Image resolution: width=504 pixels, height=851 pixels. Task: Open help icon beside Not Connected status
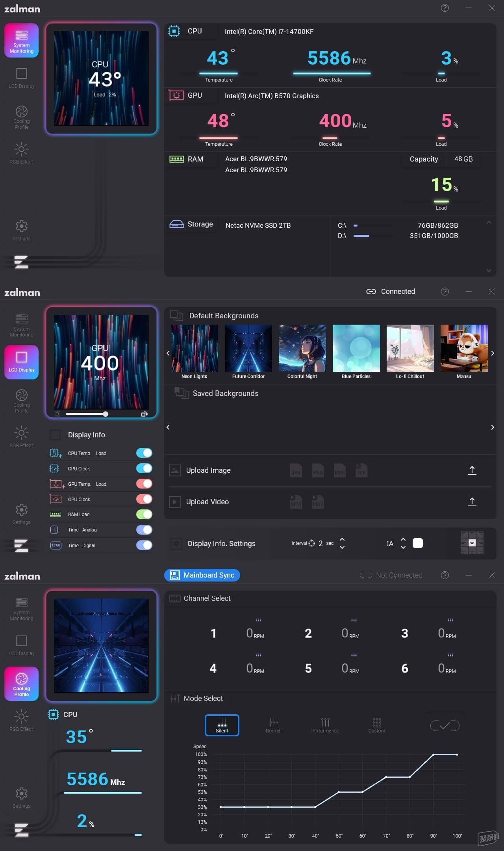(x=445, y=575)
